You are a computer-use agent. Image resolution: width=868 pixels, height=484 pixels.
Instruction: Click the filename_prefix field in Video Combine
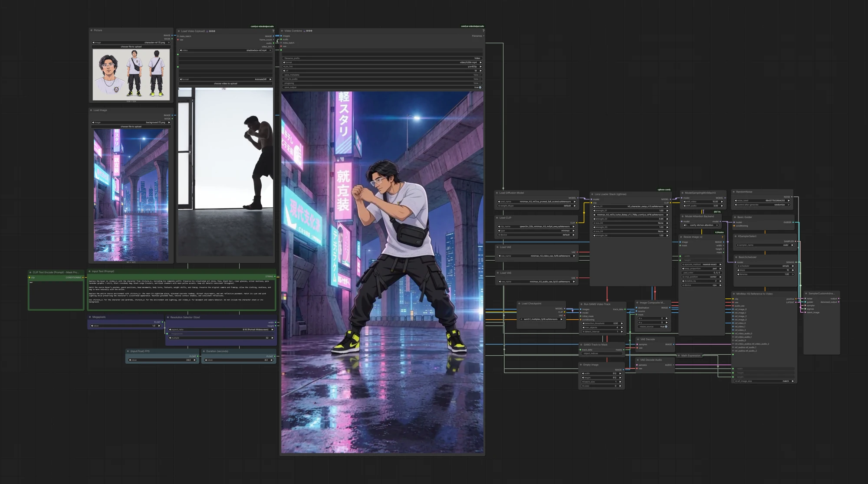point(382,58)
